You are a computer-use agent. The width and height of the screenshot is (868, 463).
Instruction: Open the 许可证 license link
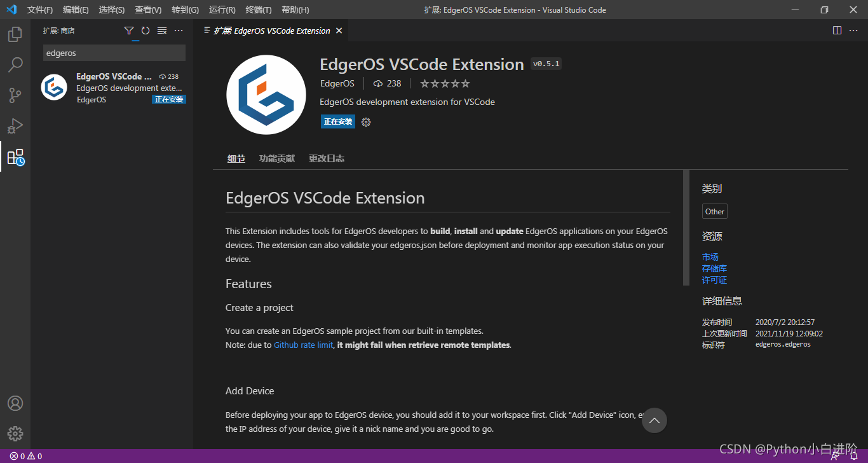714,280
